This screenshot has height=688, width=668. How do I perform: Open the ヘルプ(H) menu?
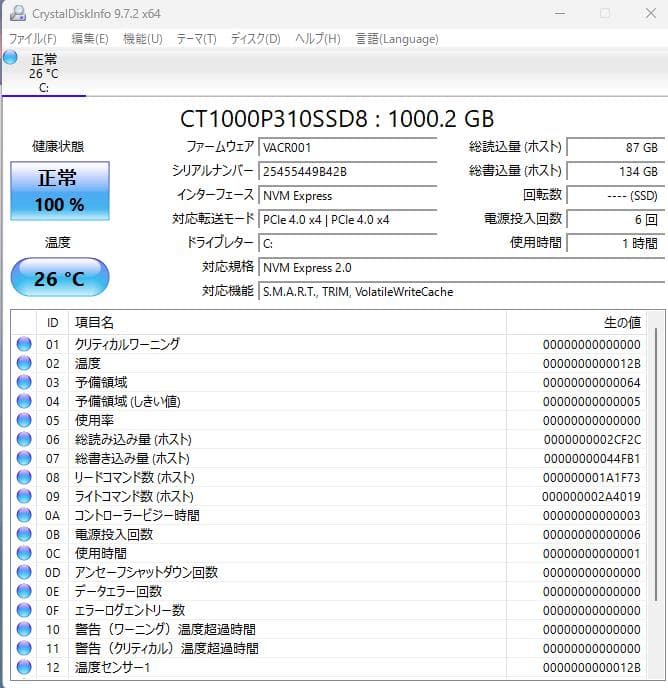[x=318, y=39]
